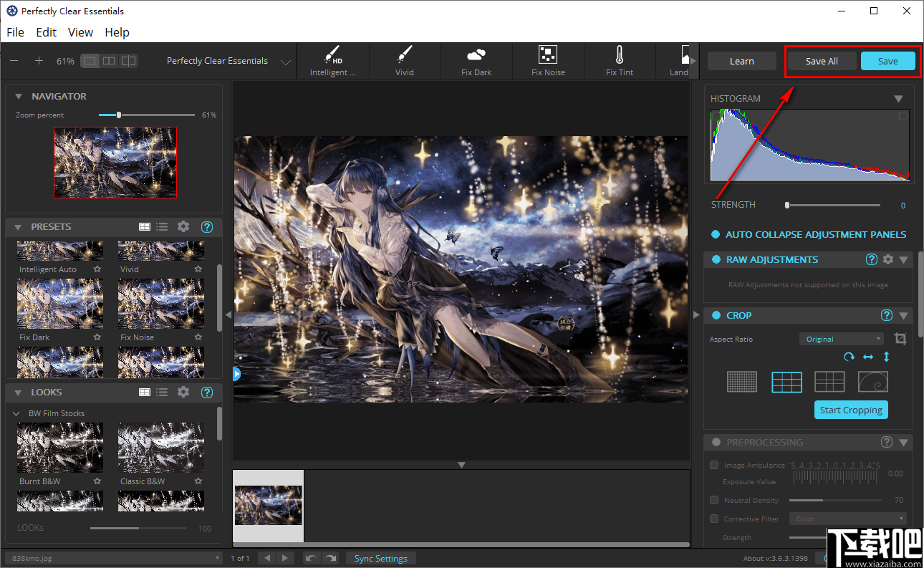Show Presets as grid thumbnails

coord(145,226)
